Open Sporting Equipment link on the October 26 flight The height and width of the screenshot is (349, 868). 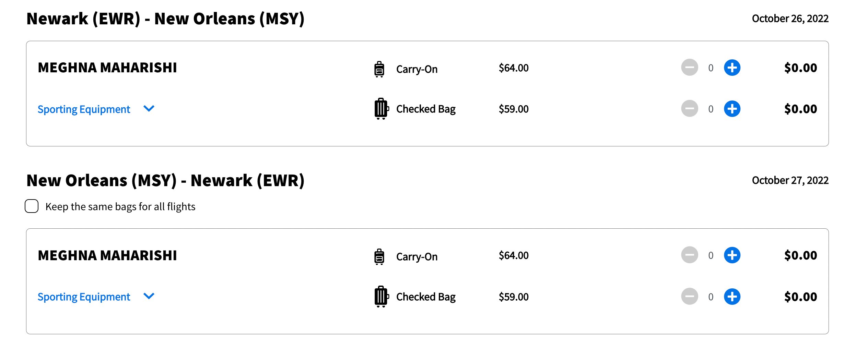[84, 109]
